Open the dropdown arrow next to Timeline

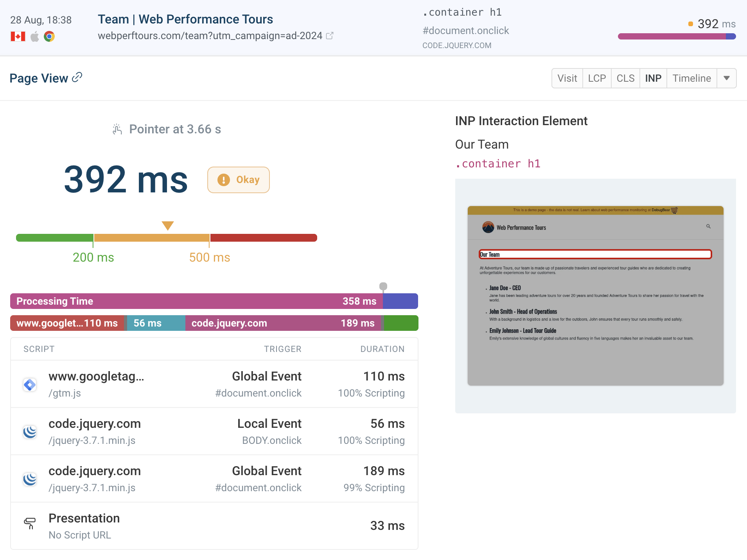[727, 78]
